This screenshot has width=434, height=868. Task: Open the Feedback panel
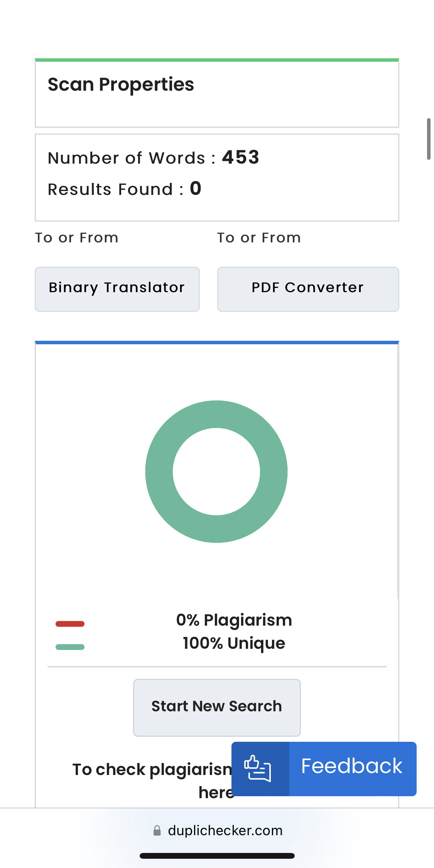tap(324, 768)
